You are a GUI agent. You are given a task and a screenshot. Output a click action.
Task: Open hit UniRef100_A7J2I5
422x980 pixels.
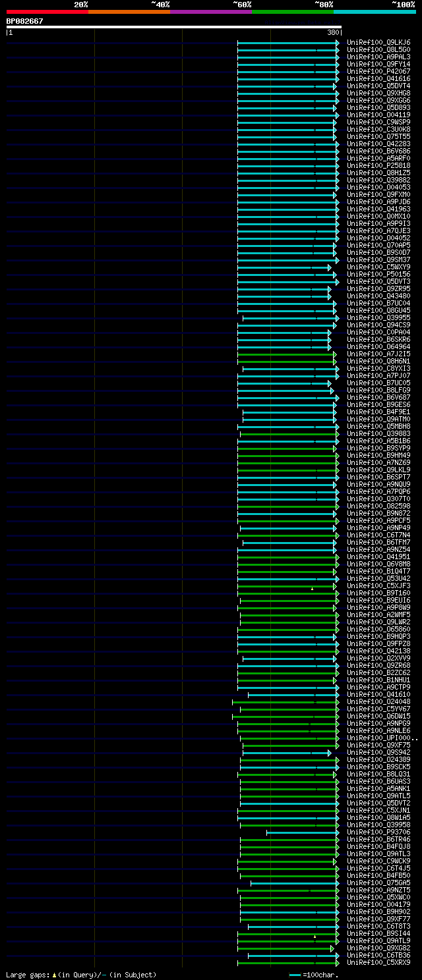click(378, 354)
